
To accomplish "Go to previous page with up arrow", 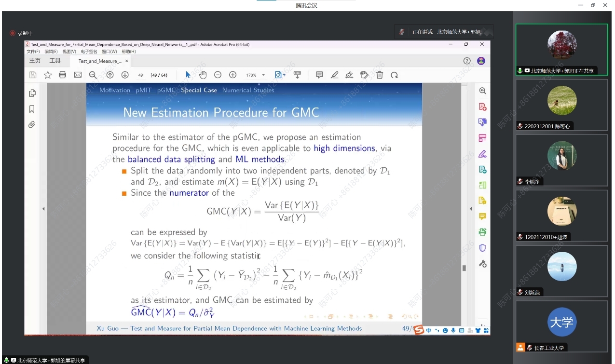I will (x=110, y=75).
